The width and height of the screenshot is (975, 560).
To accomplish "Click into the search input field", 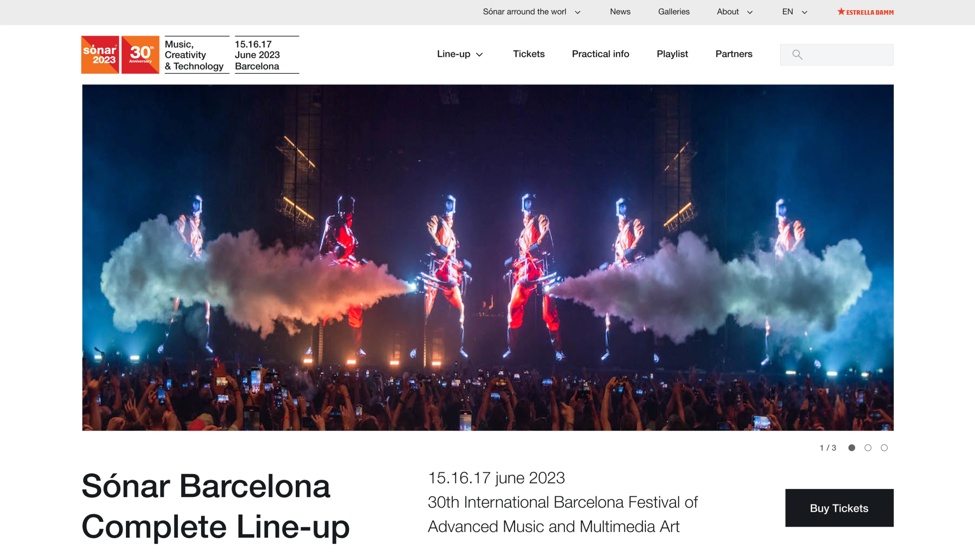I will click(x=837, y=55).
